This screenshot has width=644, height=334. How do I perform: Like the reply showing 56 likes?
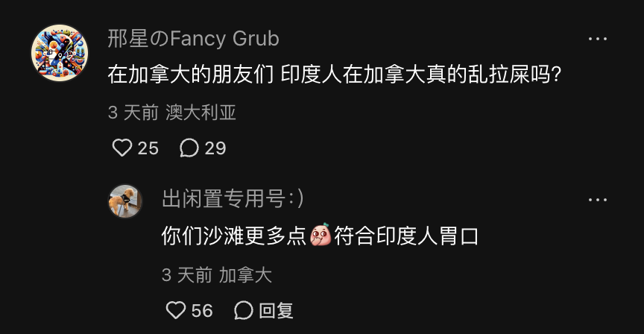(176, 310)
